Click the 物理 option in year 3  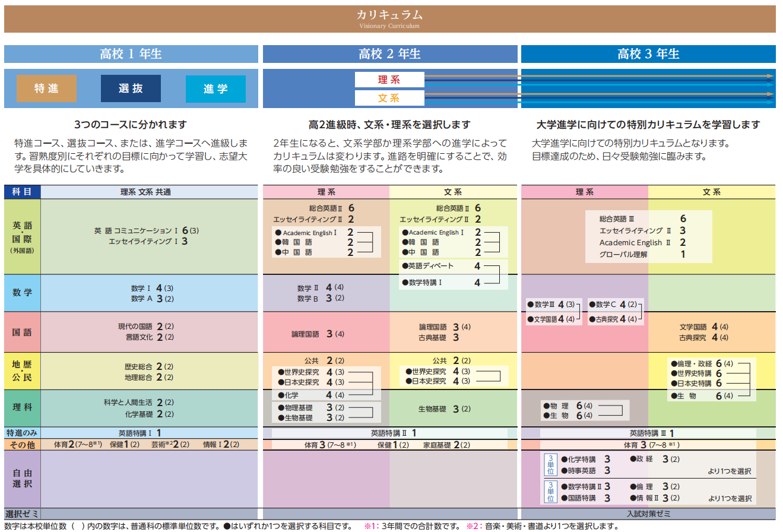click(x=567, y=406)
